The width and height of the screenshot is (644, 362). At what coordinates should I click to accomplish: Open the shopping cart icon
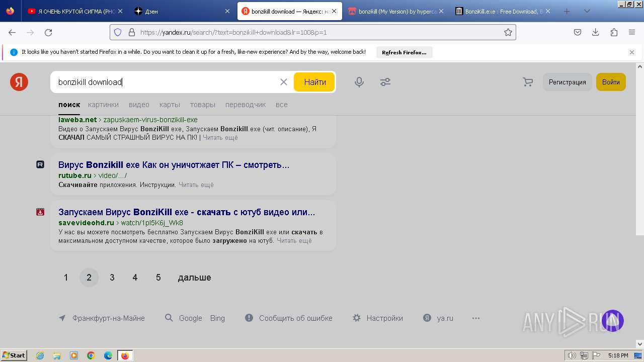click(x=528, y=82)
